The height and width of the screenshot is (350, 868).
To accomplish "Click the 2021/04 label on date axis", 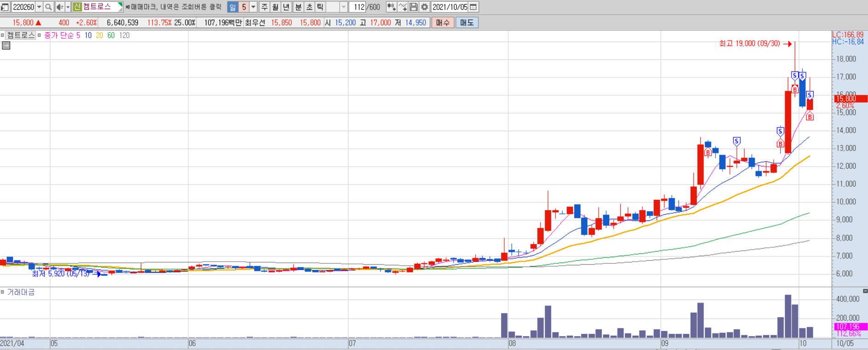I will (12, 344).
